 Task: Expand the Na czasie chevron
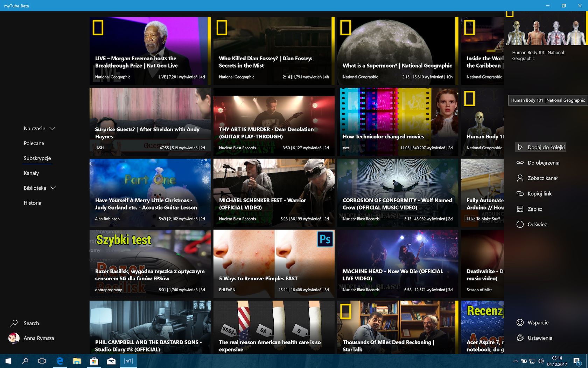tap(52, 129)
